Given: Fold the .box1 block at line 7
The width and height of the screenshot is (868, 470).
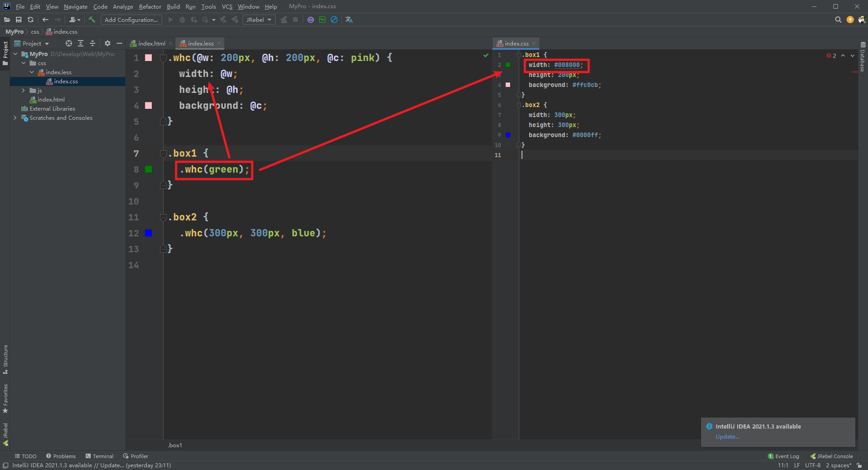Looking at the screenshot, I should (163, 154).
